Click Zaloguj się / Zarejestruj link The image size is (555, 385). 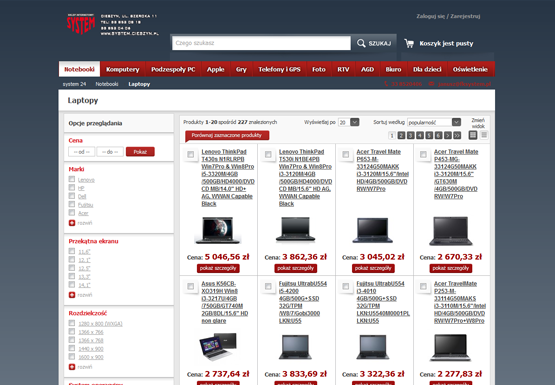(448, 16)
